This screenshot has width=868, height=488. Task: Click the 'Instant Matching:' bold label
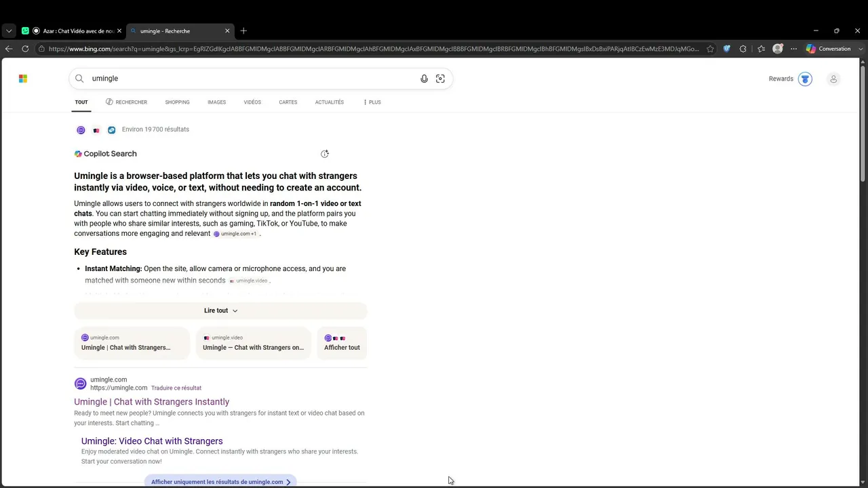coord(113,269)
